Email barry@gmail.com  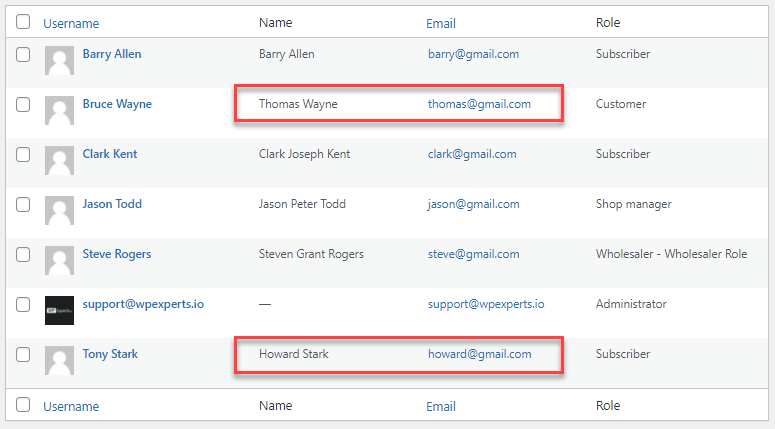pos(474,54)
